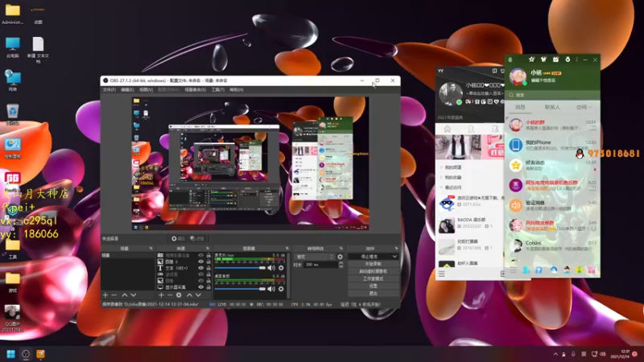
Task: Open the YY home tab icon
Action: click(448, 129)
